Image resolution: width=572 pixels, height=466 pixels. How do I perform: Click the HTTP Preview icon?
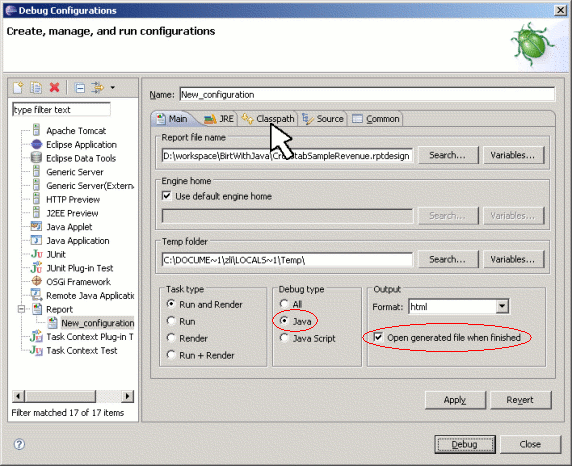pos(36,199)
